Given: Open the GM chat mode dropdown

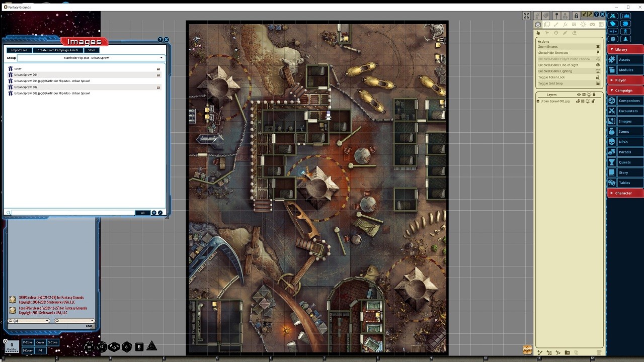Looking at the screenshot, I should [48, 320].
